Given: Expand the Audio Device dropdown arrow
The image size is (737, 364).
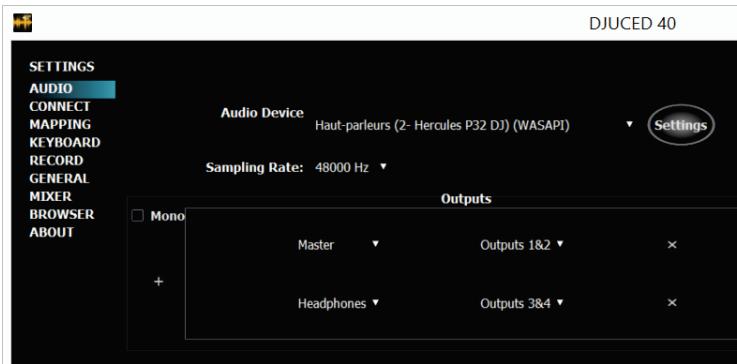Looking at the screenshot, I should pos(630,125).
